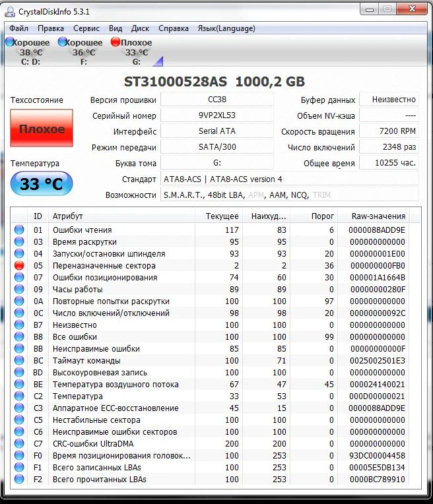Click status circle for Неисправимые ошибки row
This screenshot has width=433, height=504.
pyautogui.click(x=19, y=348)
